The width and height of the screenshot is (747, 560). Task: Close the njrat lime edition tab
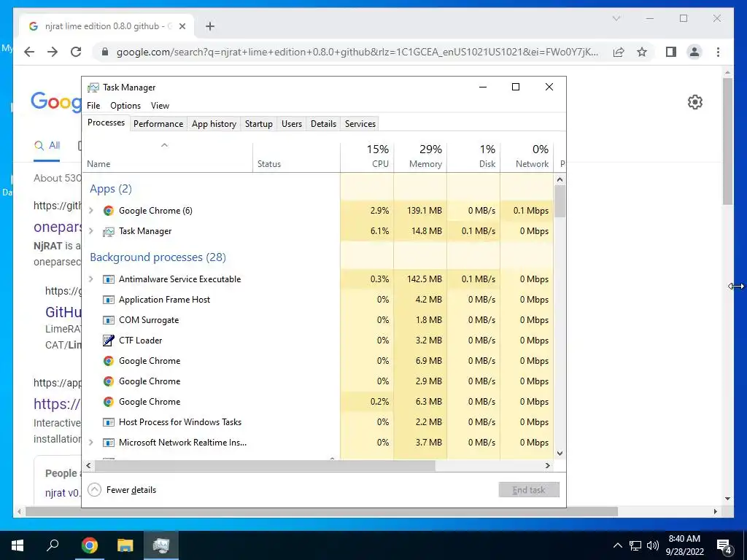182,26
